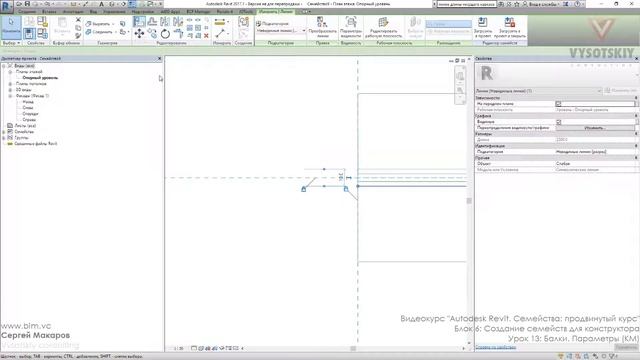640x360 pixels.
Task: Open the Create ribbon tab
Action: pos(27,11)
